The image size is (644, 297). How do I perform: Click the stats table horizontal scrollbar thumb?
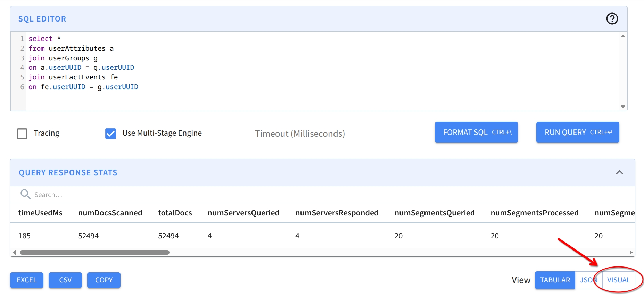click(94, 253)
